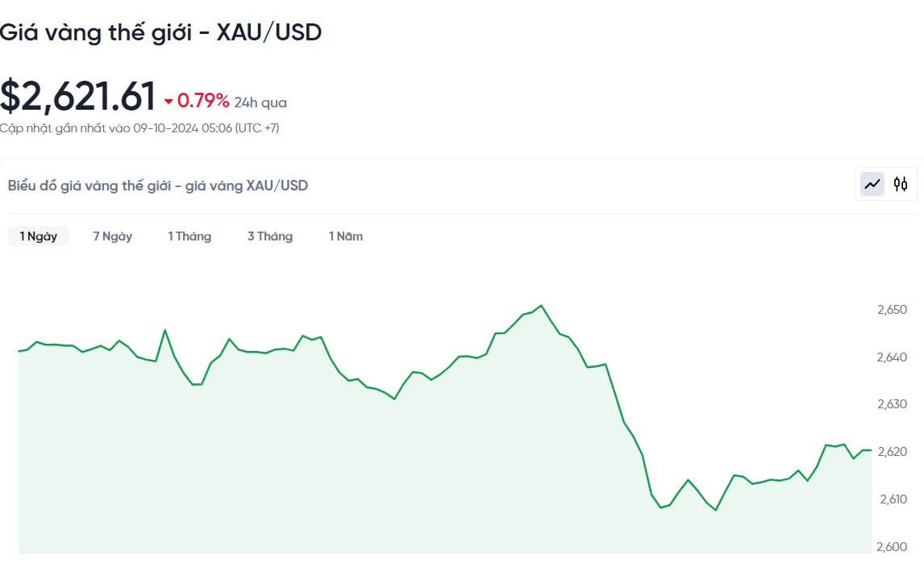Switch to the candlestick chart icon
Screen dimensions: 924x564
pyautogui.click(x=901, y=184)
